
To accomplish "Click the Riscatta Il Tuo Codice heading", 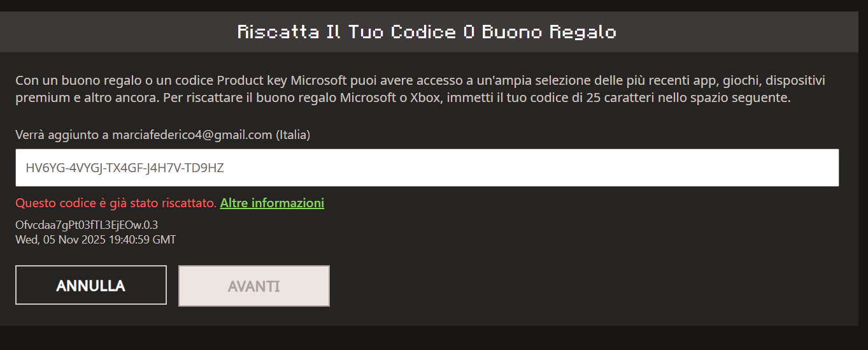I will [427, 32].
